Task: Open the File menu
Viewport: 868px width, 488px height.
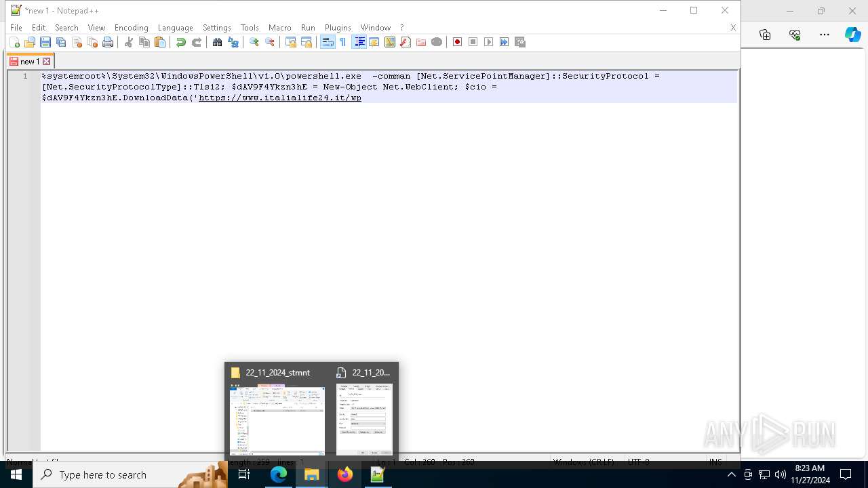Action: pos(16,28)
